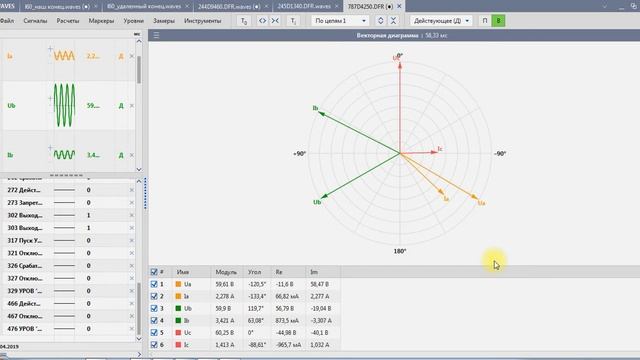Click the vertical expand arrows icon
Screen dimensions: 640x360
[x=380, y=21]
